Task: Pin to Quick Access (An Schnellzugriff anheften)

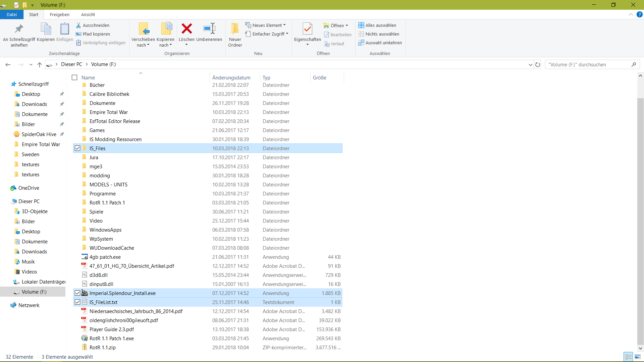Action: coord(19,35)
